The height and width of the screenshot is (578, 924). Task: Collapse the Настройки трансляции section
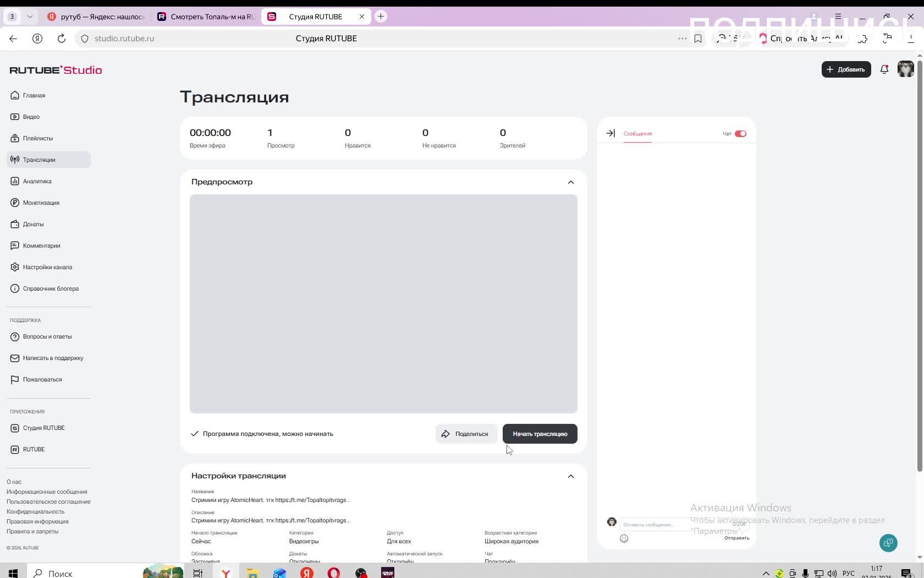[570, 476]
